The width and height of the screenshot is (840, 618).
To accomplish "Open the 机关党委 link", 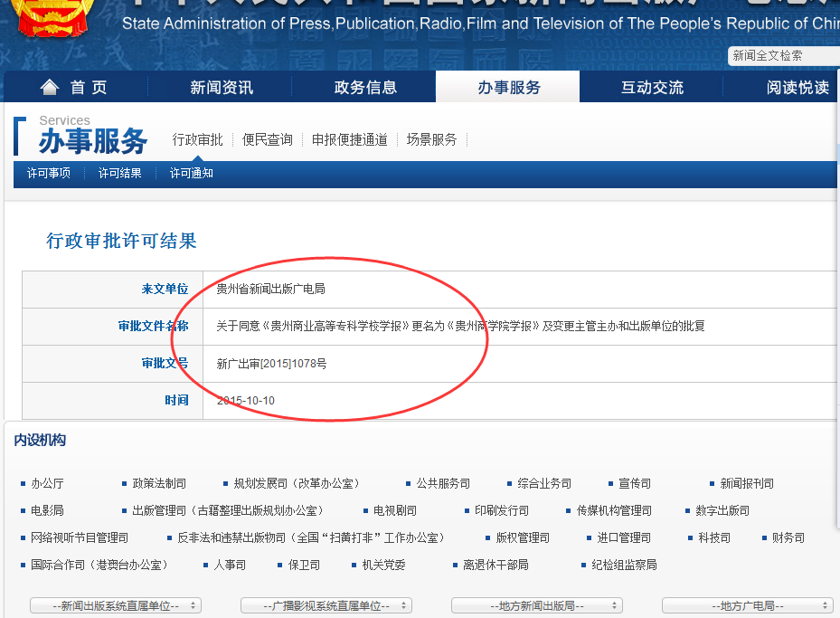I will pyautogui.click(x=383, y=565).
